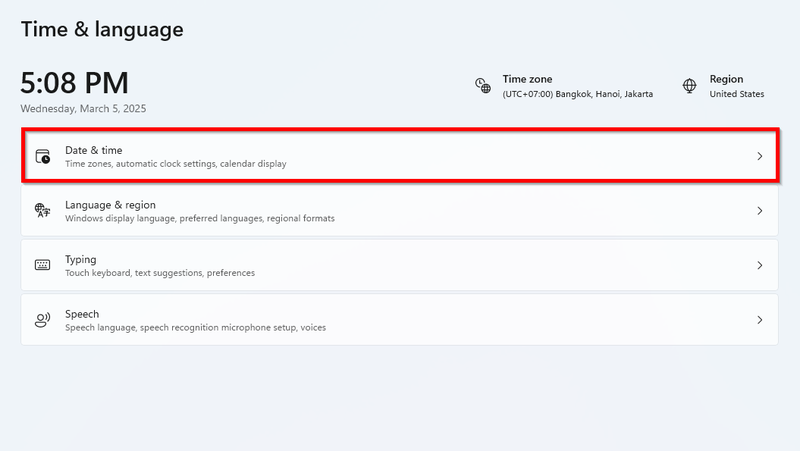Image resolution: width=800 pixels, height=451 pixels.
Task: Click the Time zone clock-globe icon
Action: click(483, 85)
